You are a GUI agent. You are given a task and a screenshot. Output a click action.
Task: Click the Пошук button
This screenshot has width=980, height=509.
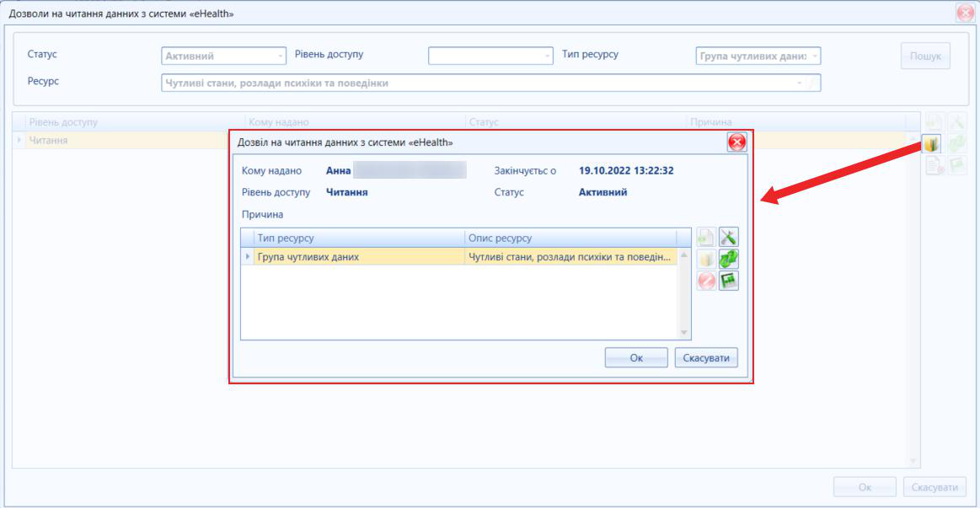pos(925,56)
